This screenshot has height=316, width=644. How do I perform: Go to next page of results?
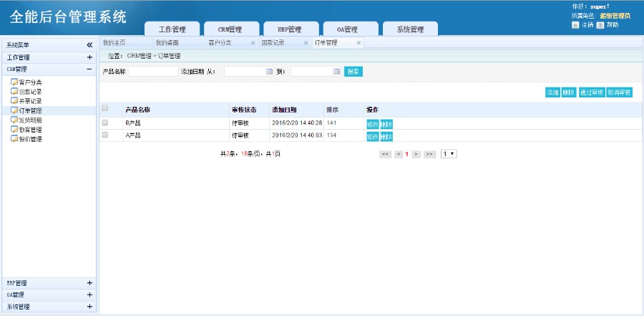pos(416,154)
